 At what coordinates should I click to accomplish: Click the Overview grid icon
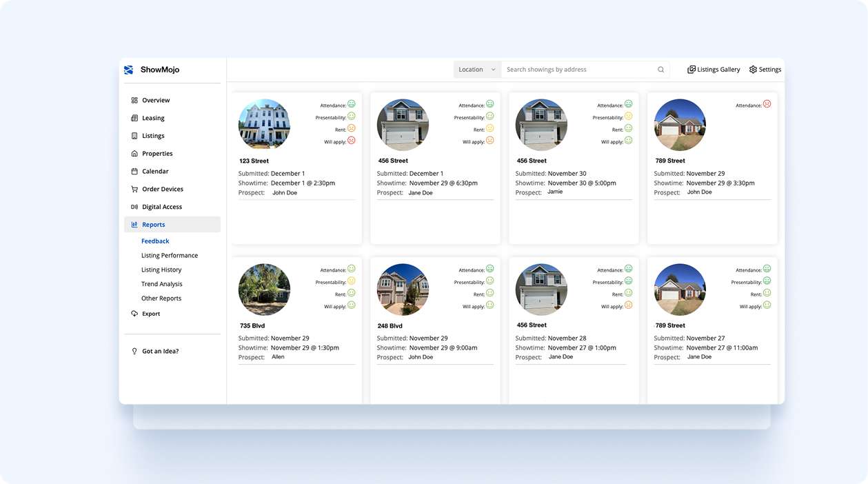tap(134, 101)
